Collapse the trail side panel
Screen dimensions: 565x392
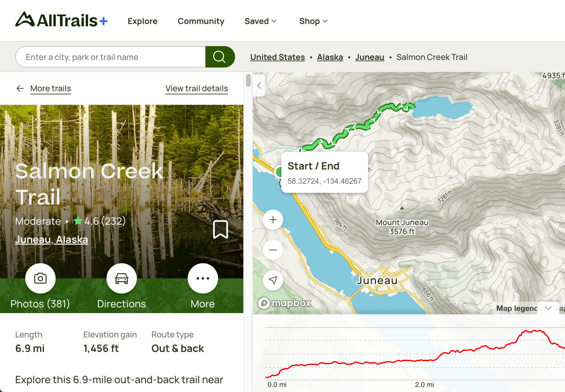click(x=259, y=86)
